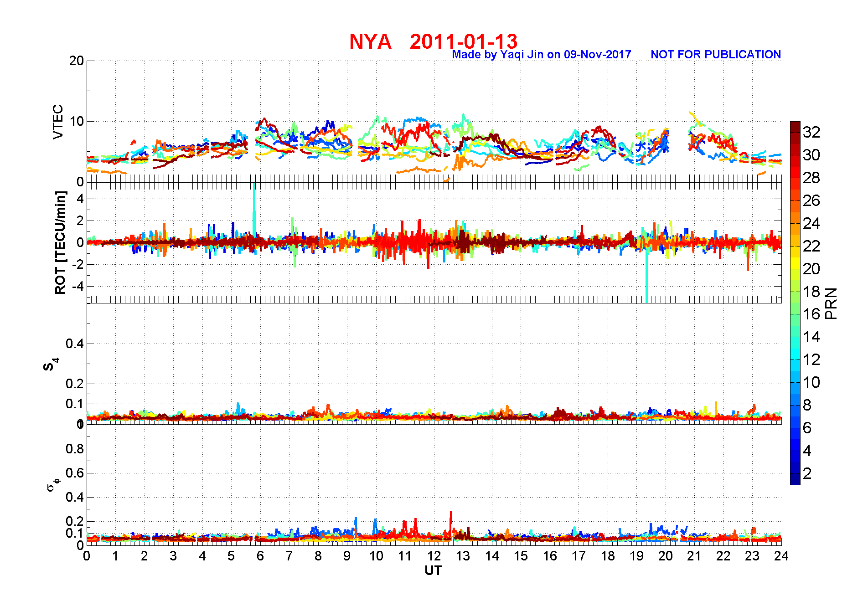868x606 pixels.
Task: Click the "ROT [TECU/min]" axis label
Action: pyautogui.click(x=60, y=242)
